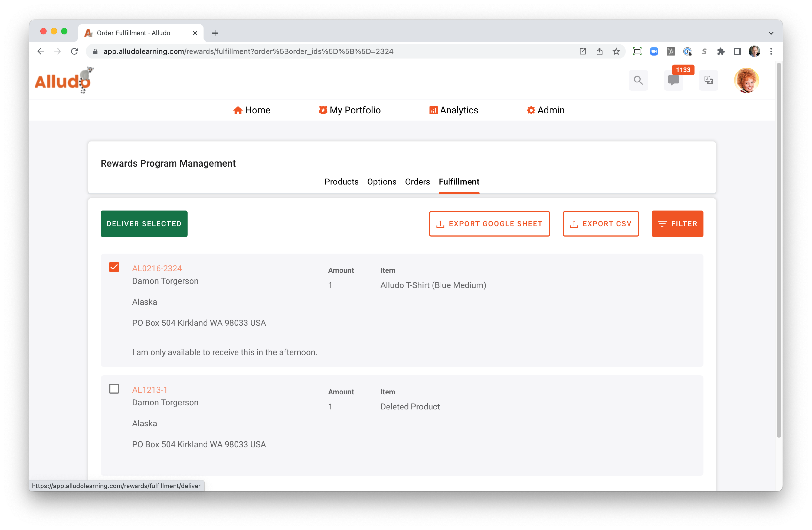Uncheck order AL0216-2324 checkbox
Image resolution: width=812 pixels, height=530 pixels.
[x=114, y=267]
